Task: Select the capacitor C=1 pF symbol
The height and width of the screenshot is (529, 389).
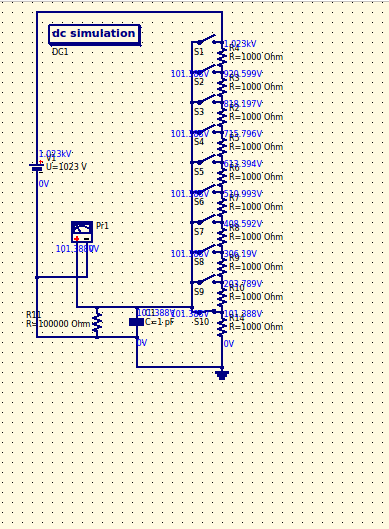Action: [136, 322]
